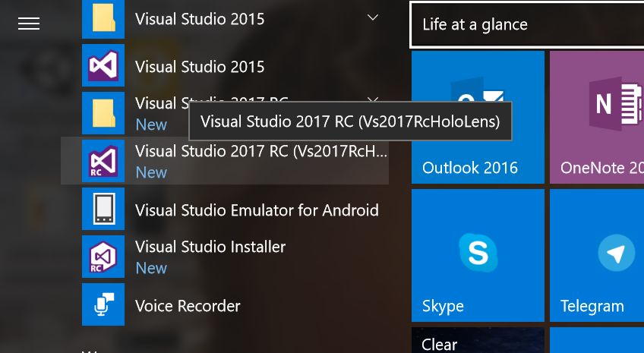Open Visual Studio 2015 folder entry text
The width and height of the screenshot is (644, 353).
click(x=200, y=19)
